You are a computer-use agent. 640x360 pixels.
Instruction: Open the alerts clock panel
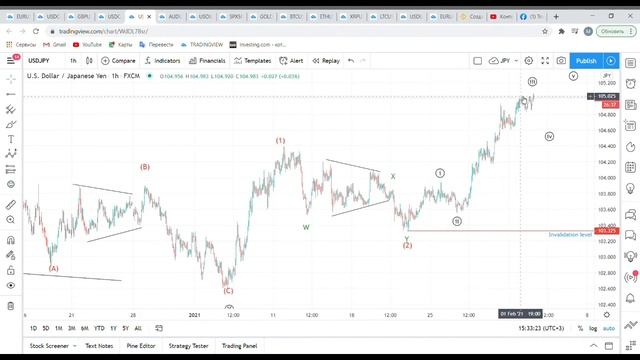coord(631,84)
